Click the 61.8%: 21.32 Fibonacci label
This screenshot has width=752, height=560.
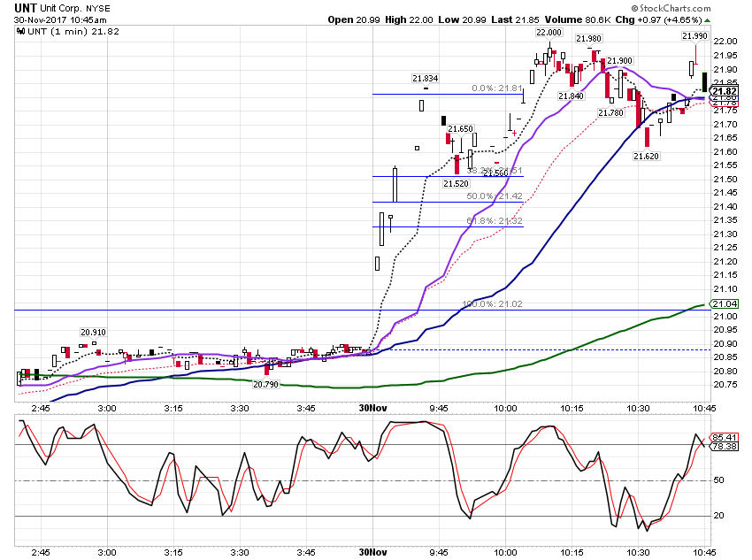tap(495, 221)
